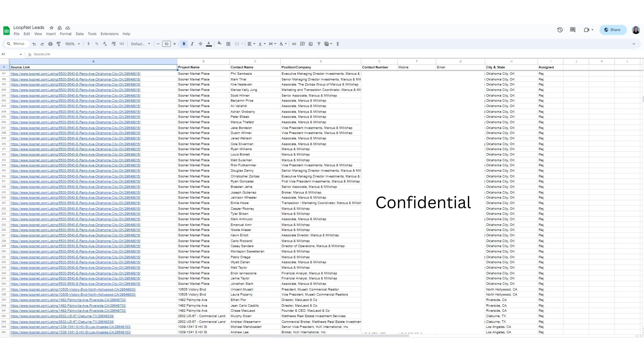Choose the cell fill color

point(220,44)
